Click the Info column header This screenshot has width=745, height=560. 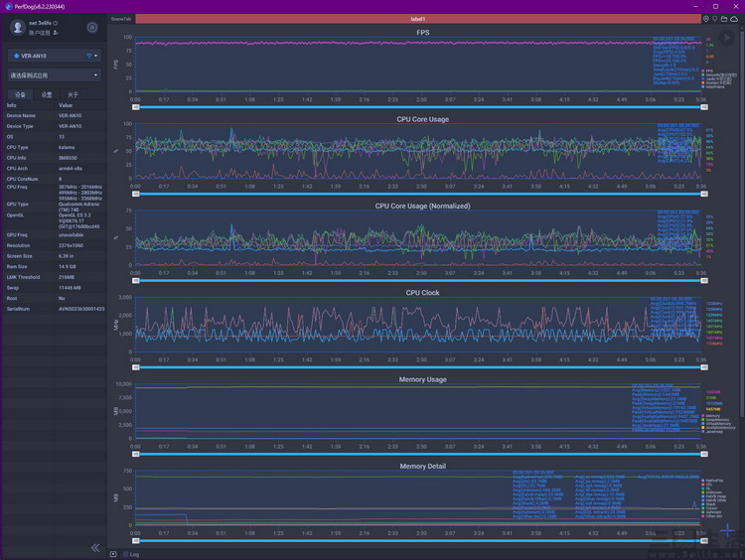(11, 105)
